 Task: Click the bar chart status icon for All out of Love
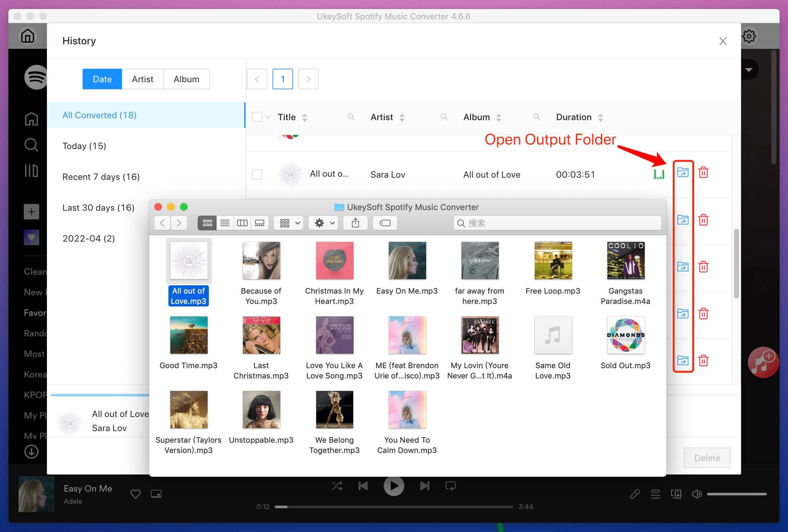pyautogui.click(x=658, y=174)
